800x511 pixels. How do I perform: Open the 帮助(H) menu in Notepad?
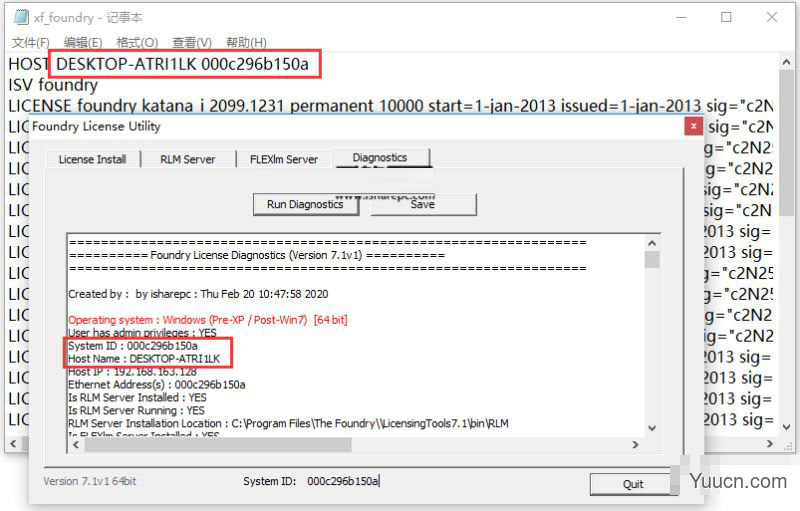(x=246, y=42)
